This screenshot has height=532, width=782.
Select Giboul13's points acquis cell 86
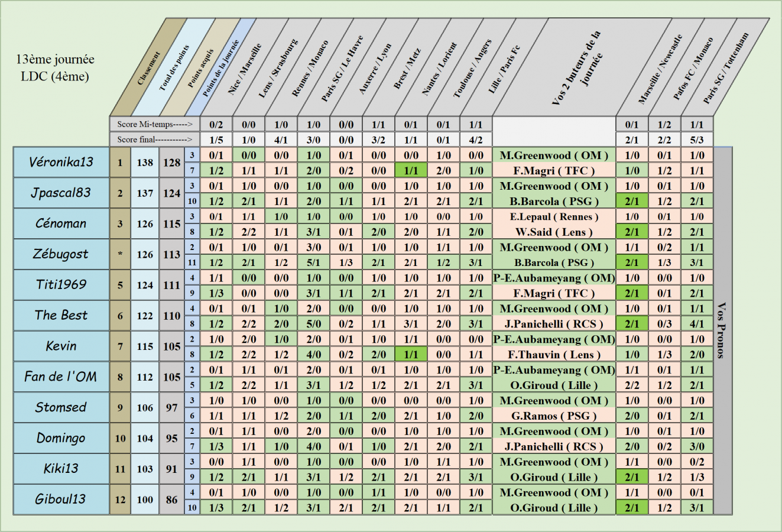pos(171,499)
